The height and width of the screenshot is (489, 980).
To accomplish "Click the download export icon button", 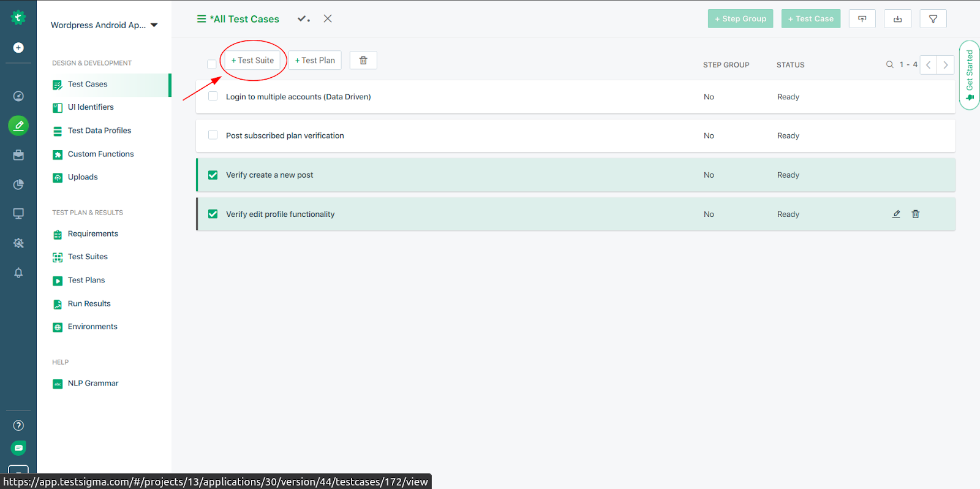I will (x=897, y=19).
